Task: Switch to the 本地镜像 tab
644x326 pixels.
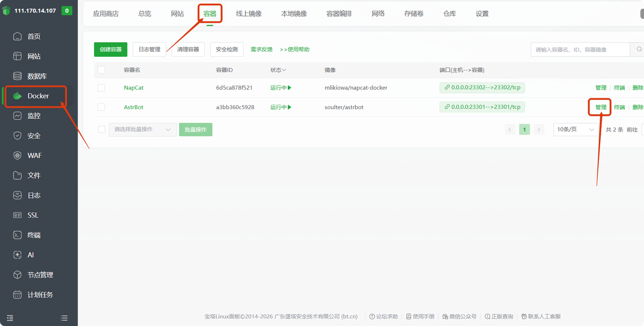Action: click(294, 14)
